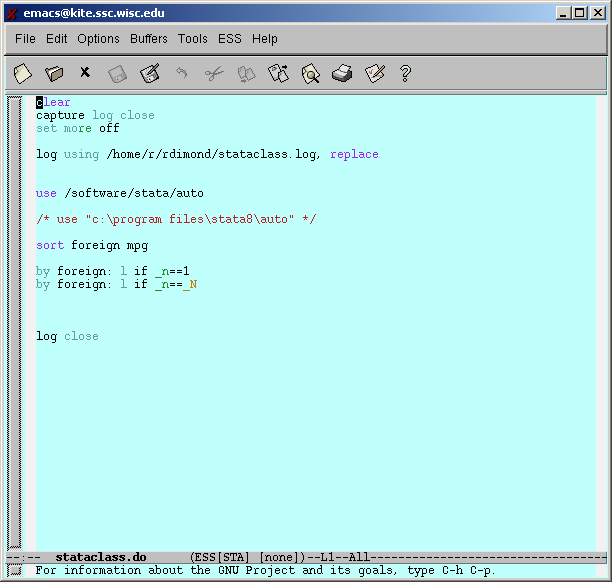Click the Open file folder icon
This screenshot has width=612, height=582.
(x=54, y=73)
